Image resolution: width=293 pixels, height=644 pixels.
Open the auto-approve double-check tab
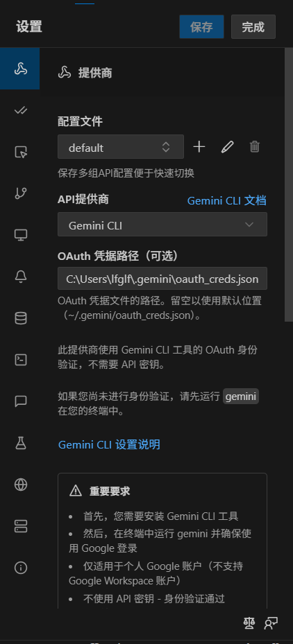tap(20, 110)
